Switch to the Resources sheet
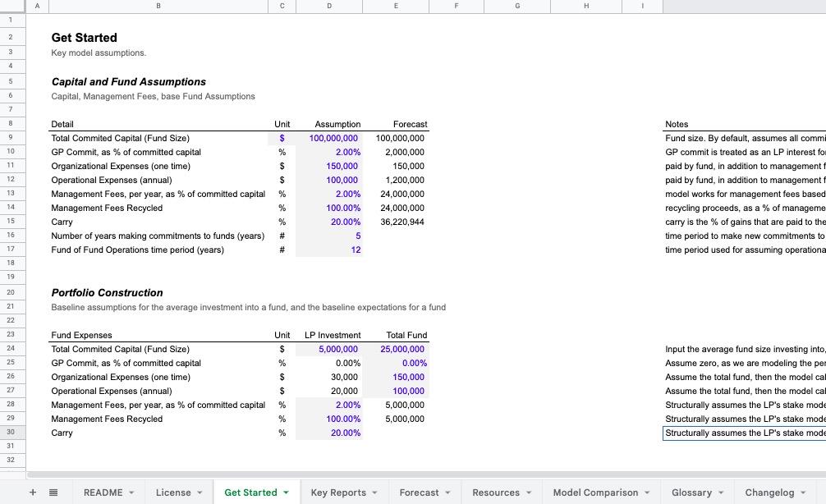This screenshot has height=504, width=826. [496, 493]
